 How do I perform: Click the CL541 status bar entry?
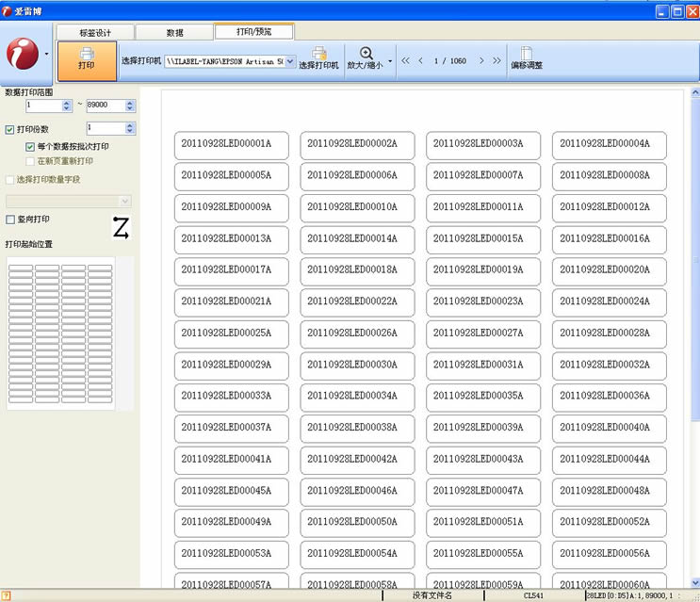coord(533,595)
